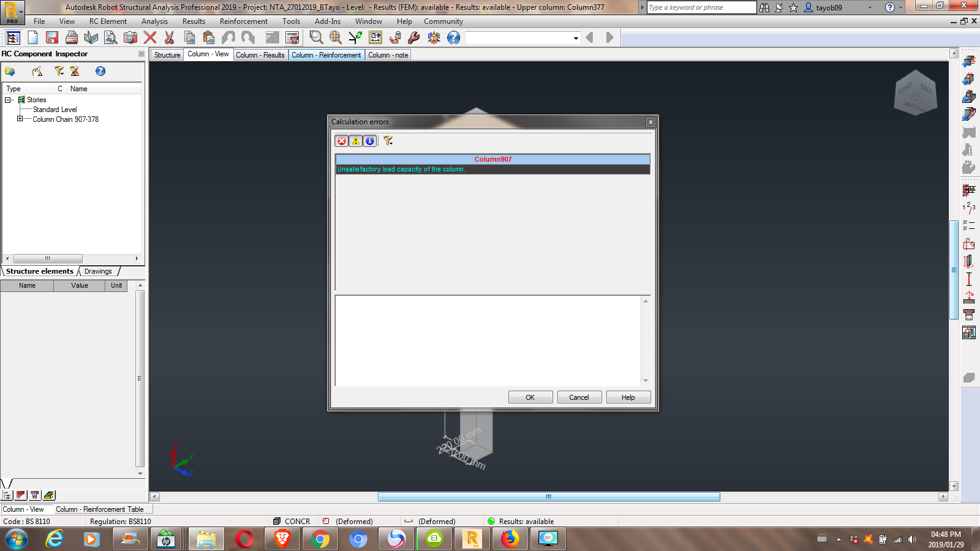Viewport: 980px width, 551px height.
Task: Open the message filter in Calculation errors
Action: [388, 141]
